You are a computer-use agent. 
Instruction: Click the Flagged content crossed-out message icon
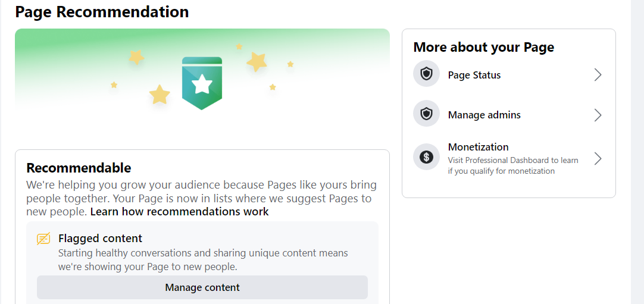(43, 239)
